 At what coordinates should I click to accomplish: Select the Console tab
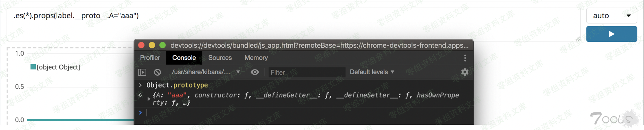[x=184, y=58]
